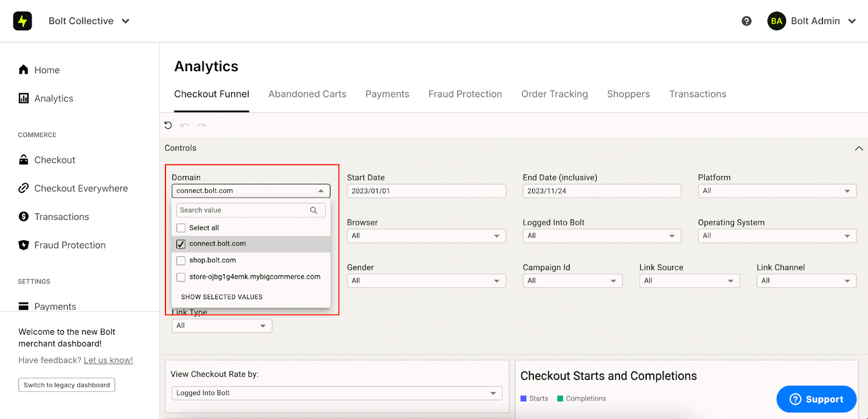This screenshot has height=419, width=868.
Task: Switch to the Transactions tab
Action: point(698,94)
